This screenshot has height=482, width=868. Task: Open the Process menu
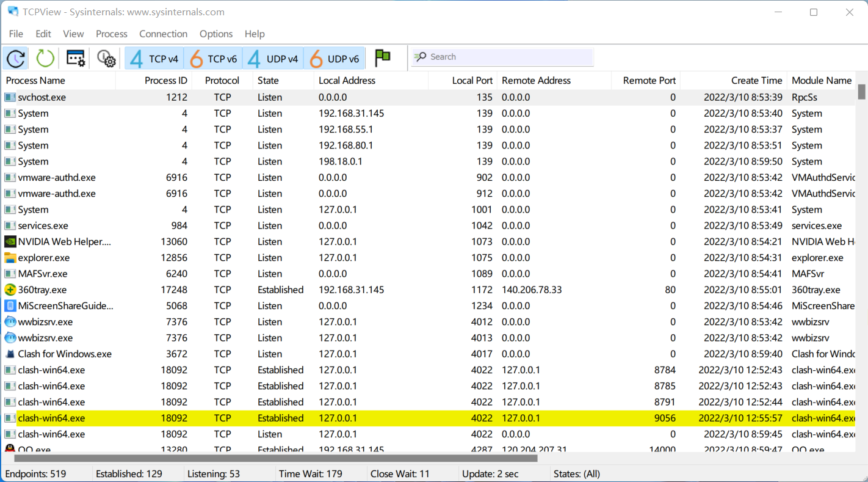coord(112,34)
